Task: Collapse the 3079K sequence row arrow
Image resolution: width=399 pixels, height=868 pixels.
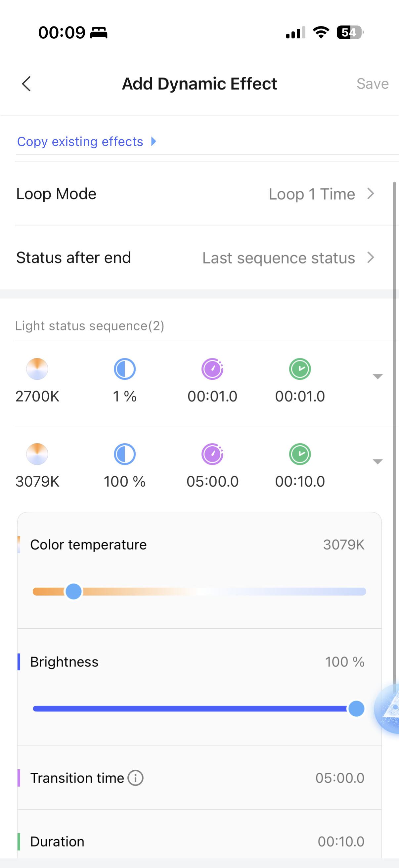Action: [378, 461]
